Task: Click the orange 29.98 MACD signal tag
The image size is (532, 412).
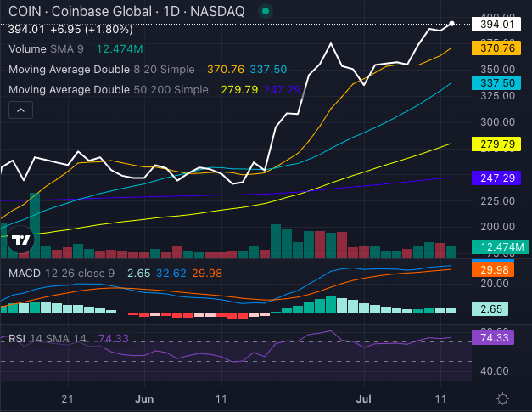Action: [493, 269]
